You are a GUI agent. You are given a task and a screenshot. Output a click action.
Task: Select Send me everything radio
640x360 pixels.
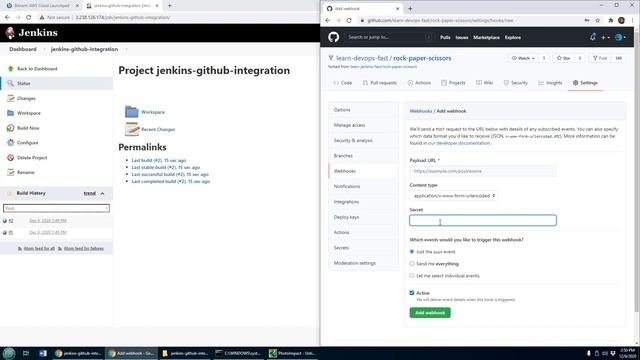pyautogui.click(x=412, y=264)
